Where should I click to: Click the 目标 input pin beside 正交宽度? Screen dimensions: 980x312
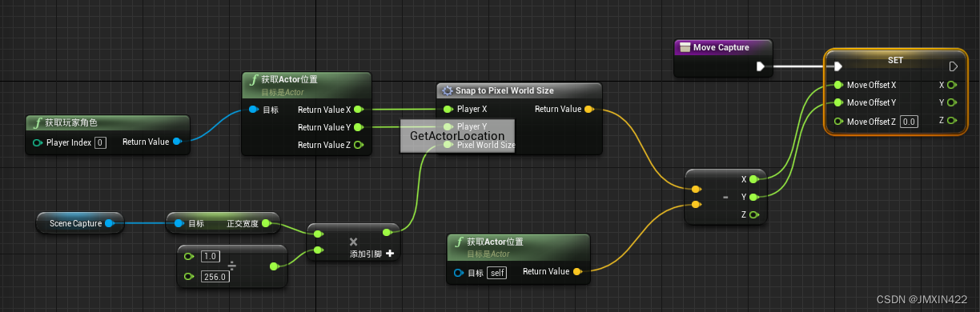coord(179,223)
